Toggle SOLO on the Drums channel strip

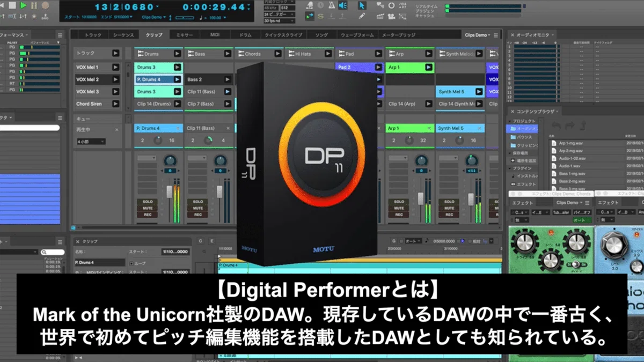pyautogui.click(x=148, y=202)
